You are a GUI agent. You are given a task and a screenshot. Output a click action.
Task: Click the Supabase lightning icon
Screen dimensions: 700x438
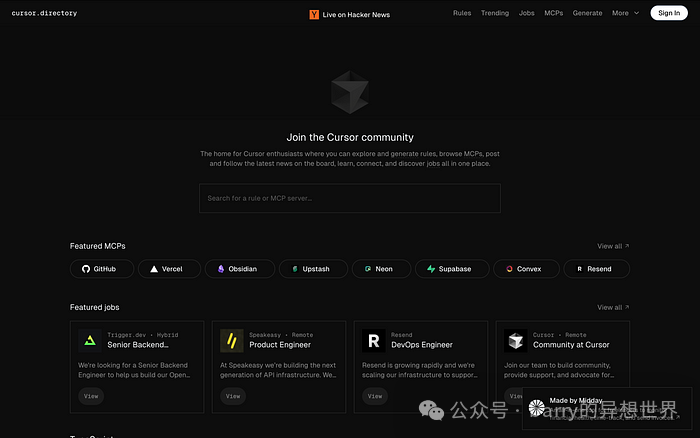click(x=431, y=269)
